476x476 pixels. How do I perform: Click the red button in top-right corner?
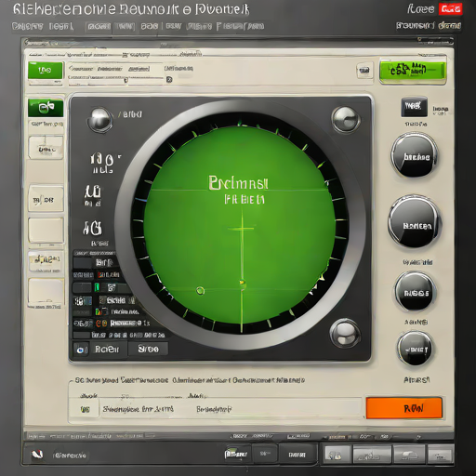[450, 9]
